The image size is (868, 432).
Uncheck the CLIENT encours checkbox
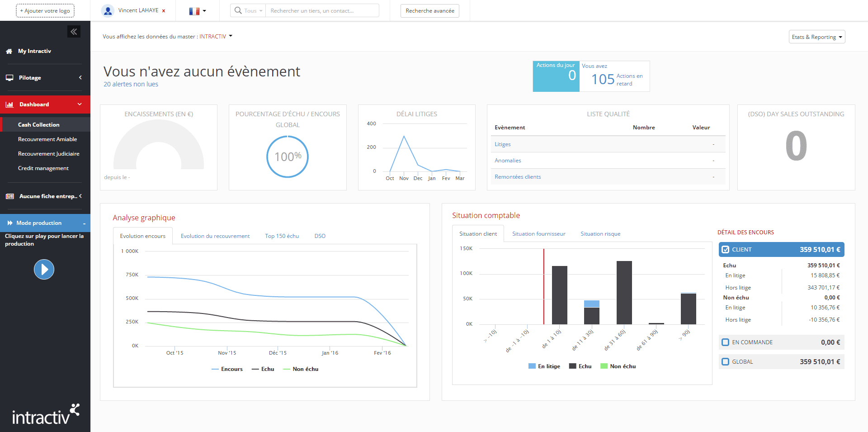pyautogui.click(x=726, y=250)
